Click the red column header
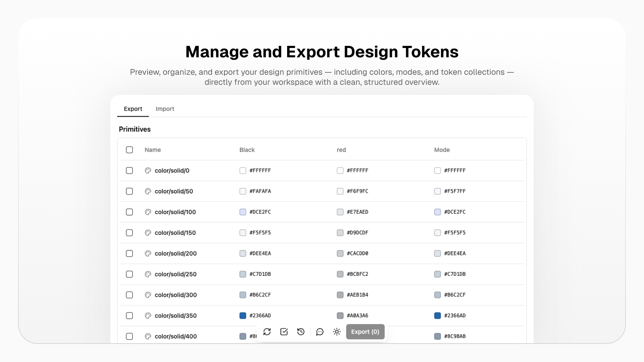This screenshot has height=362, width=644. tap(341, 150)
